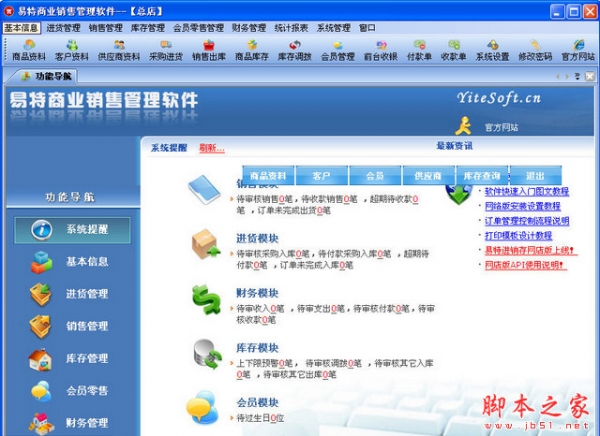
Task: Open 网络版安装设置教程 link
Action: (522, 206)
